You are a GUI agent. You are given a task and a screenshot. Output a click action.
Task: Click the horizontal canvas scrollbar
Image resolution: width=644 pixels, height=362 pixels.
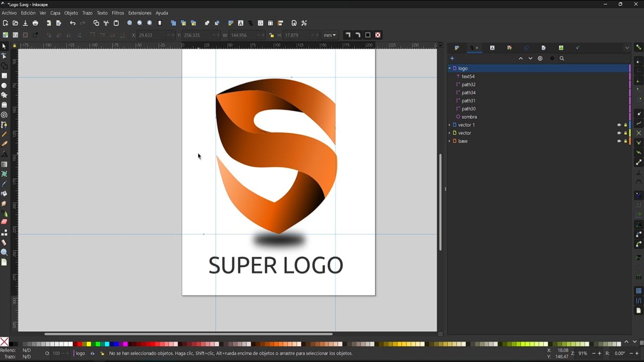(x=188, y=334)
